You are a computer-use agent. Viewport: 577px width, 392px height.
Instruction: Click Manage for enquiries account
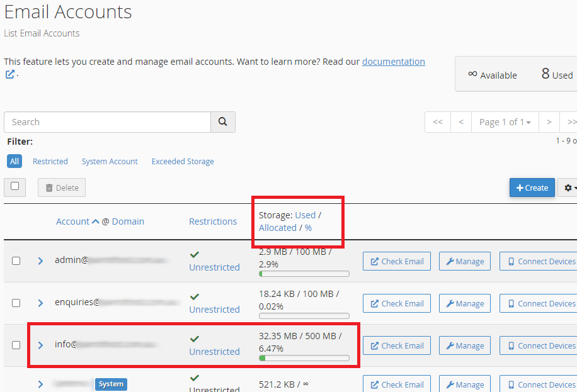465,303
